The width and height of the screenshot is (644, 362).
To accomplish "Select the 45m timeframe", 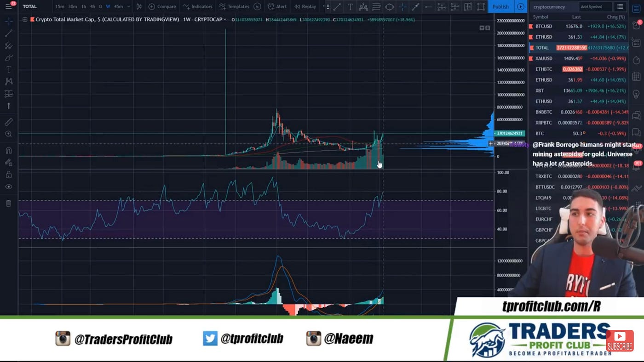I will click(x=118, y=6).
